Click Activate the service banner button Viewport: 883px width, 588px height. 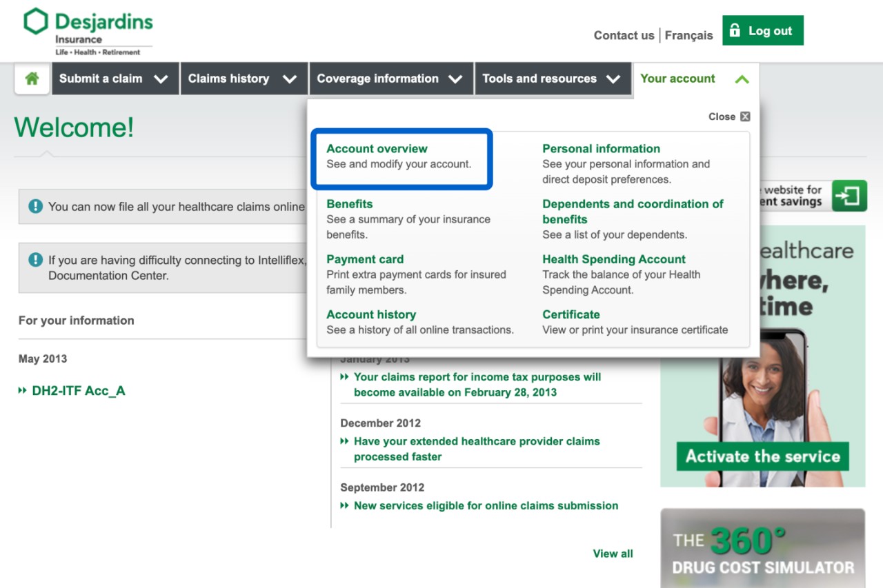[762, 456]
